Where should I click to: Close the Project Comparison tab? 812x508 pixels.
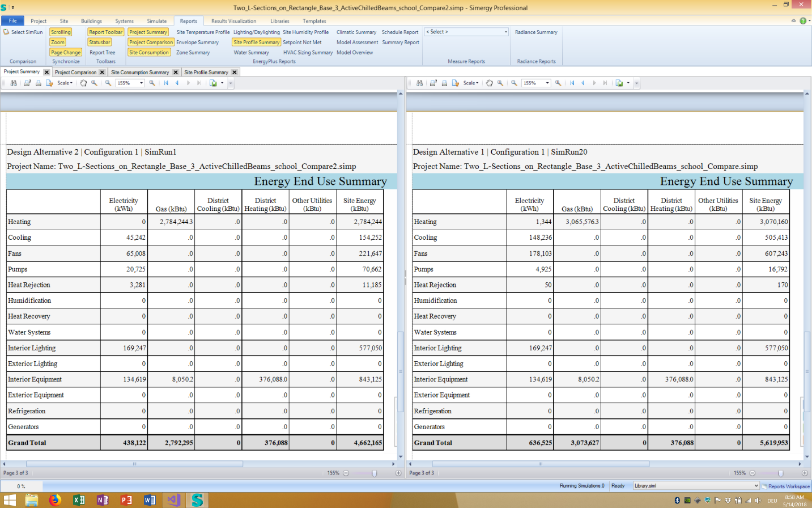tap(102, 73)
